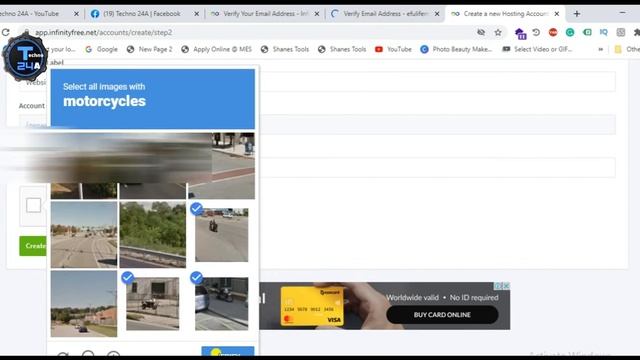Open the YouTube bookmark
The width and height of the screenshot is (640, 360).
point(393,49)
